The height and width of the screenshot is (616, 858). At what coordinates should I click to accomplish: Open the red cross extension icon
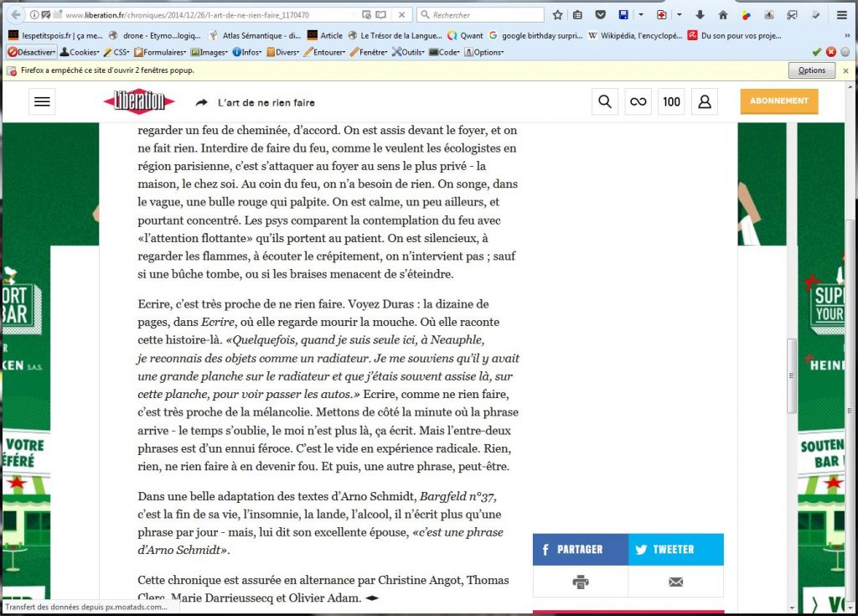tap(662, 15)
